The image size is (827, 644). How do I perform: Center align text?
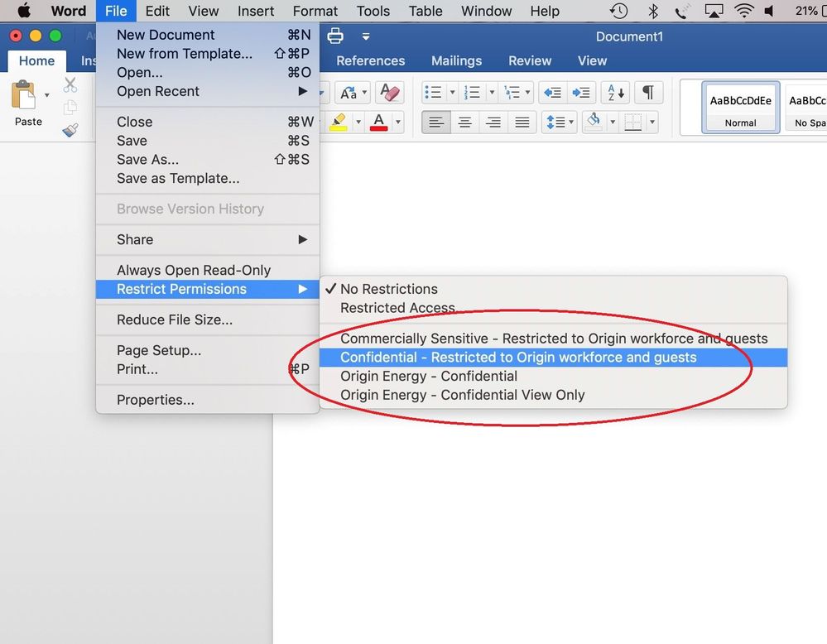pos(464,123)
